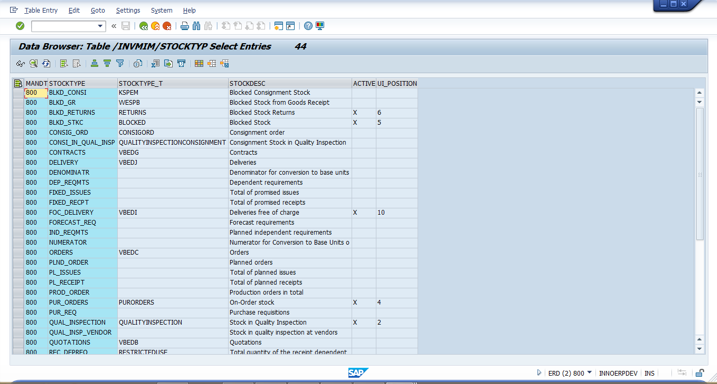Click the red Cancel icon in toolbar
This screenshot has width=717, height=384.
click(167, 26)
